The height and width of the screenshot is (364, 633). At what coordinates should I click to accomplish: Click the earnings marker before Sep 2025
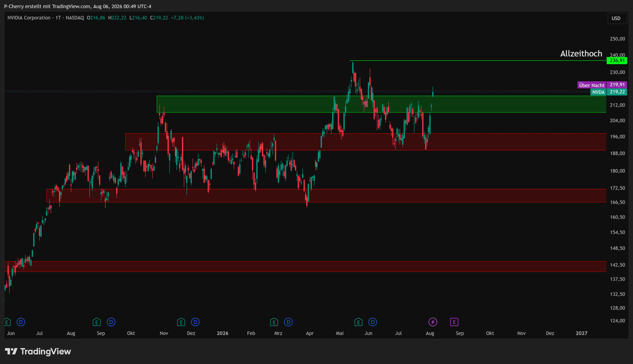97,322
